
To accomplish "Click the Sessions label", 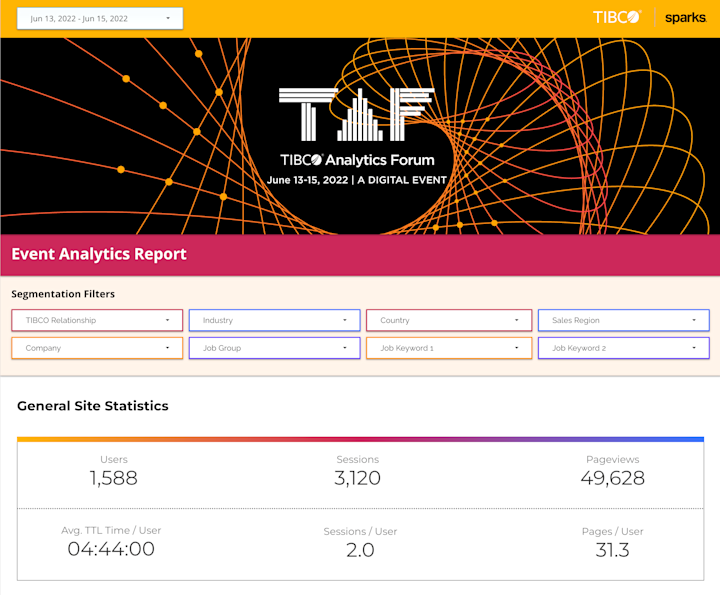I will [358, 459].
